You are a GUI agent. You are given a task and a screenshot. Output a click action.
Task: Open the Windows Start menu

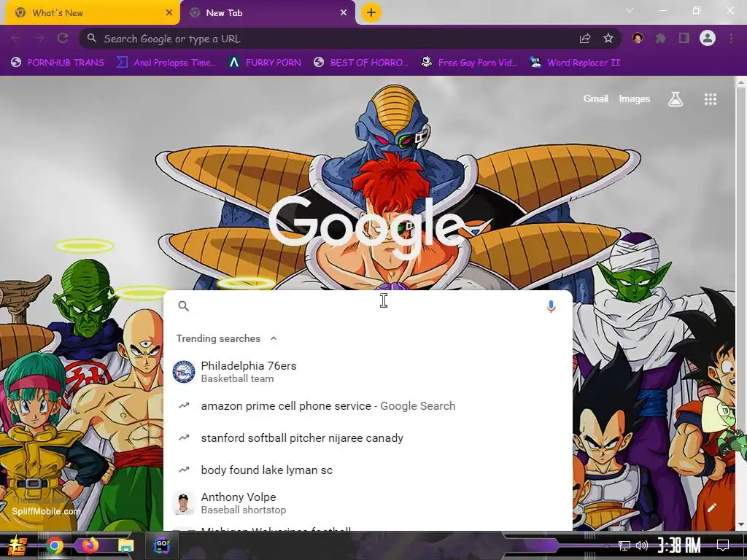17,545
